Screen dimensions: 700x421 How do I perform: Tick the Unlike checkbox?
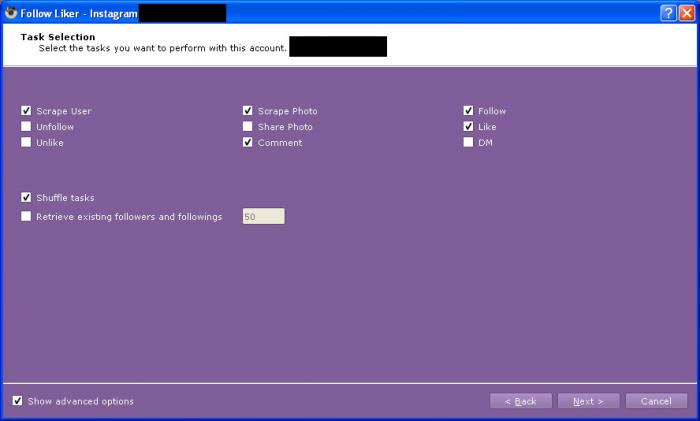pos(26,142)
